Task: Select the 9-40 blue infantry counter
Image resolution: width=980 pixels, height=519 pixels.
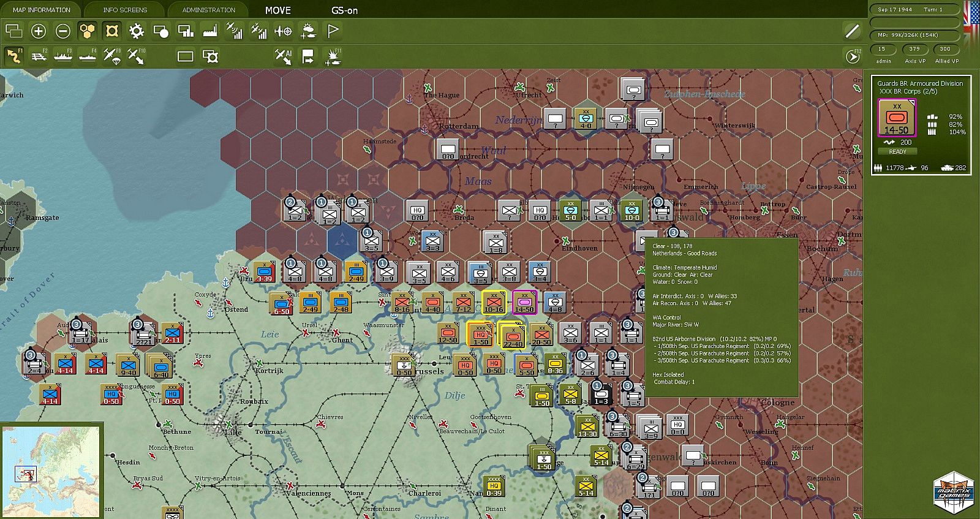Action: pos(129,365)
